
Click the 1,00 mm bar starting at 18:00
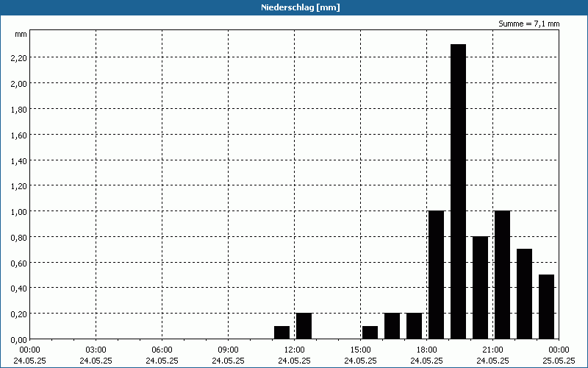436,275
